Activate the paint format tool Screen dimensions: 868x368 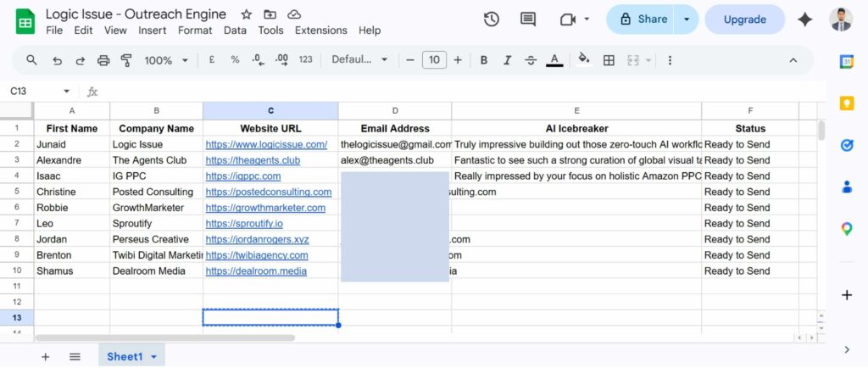pos(127,60)
